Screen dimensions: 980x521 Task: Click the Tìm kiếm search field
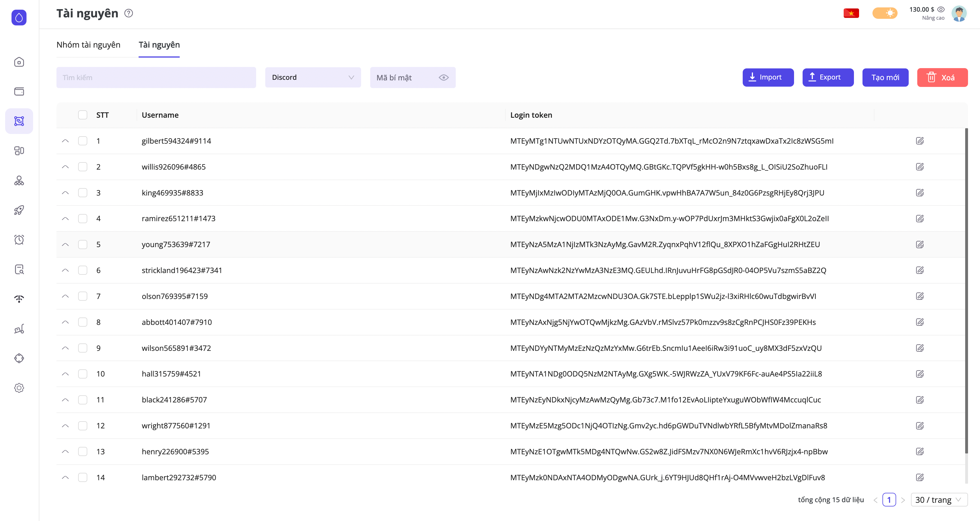pos(156,78)
